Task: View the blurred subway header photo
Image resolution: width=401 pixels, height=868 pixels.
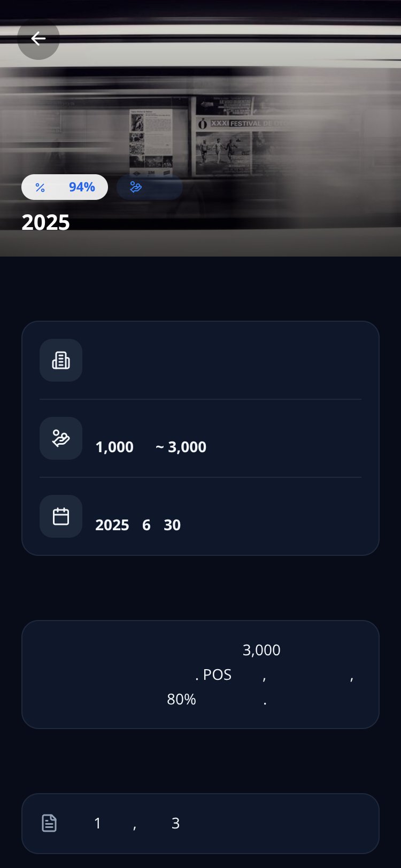Action: pyautogui.click(x=200, y=128)
